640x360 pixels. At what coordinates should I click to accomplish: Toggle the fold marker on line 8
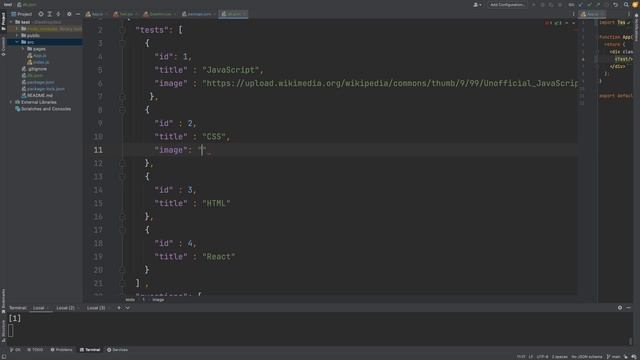click(122, 110)
